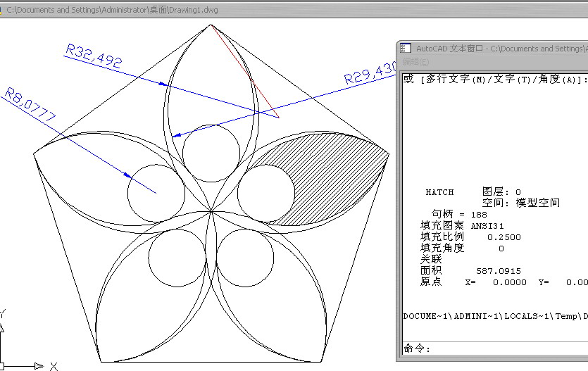Click the HATCH entity label in the text window
The height and width of the screenshot is (371, 588).
click(439, 192)
